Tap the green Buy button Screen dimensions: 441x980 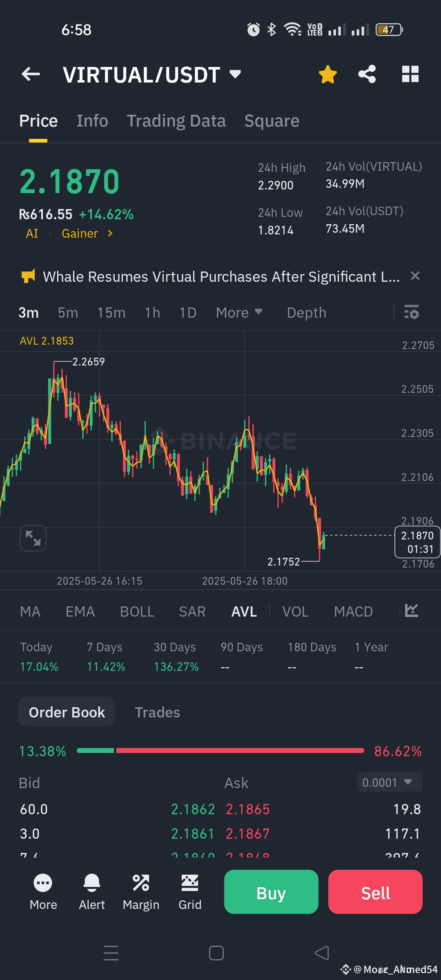[271, 892]
